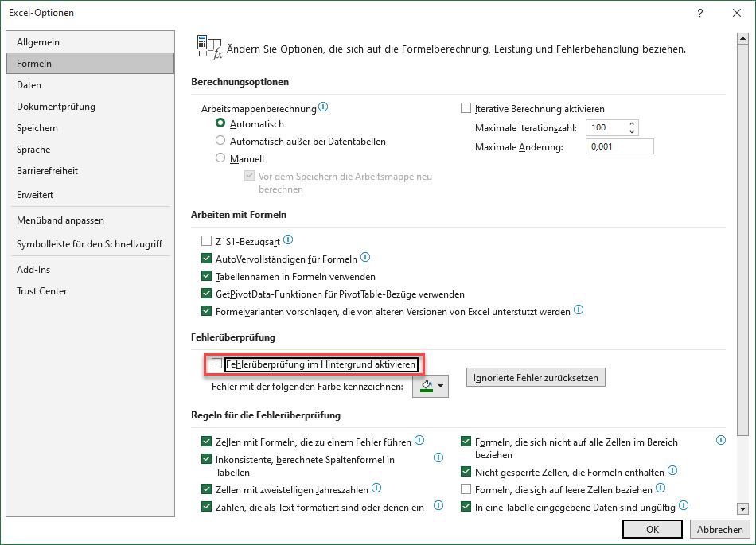
Task: Open the Erweitert category
Action: [x=35, y=195]
